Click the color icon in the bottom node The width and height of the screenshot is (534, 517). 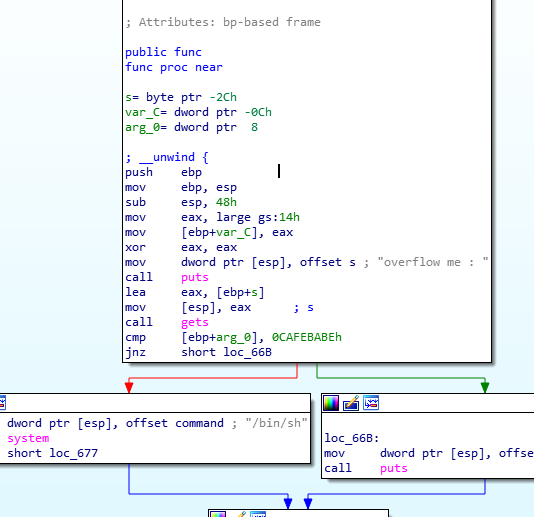pos(218,514)
